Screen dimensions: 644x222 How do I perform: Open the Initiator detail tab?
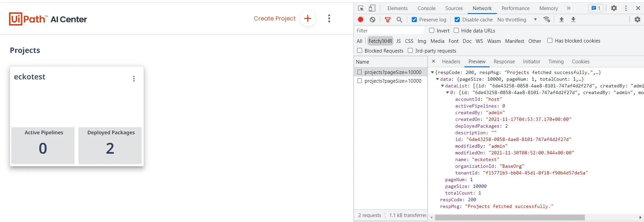pos(532,62)
